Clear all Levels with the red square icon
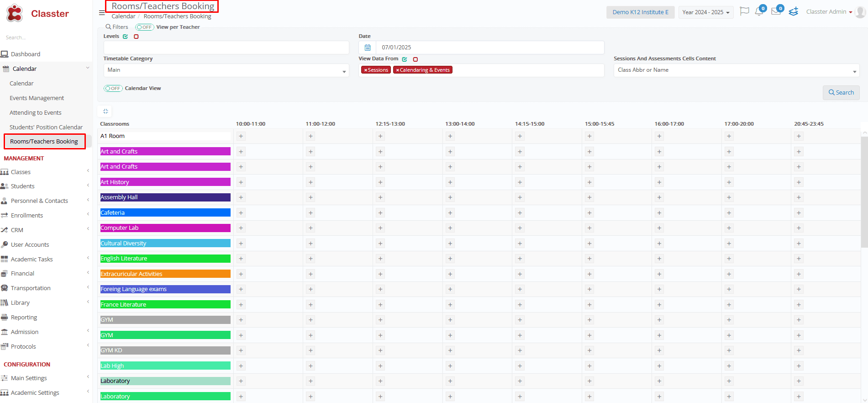The image size is (868, 403). [136, 37]
